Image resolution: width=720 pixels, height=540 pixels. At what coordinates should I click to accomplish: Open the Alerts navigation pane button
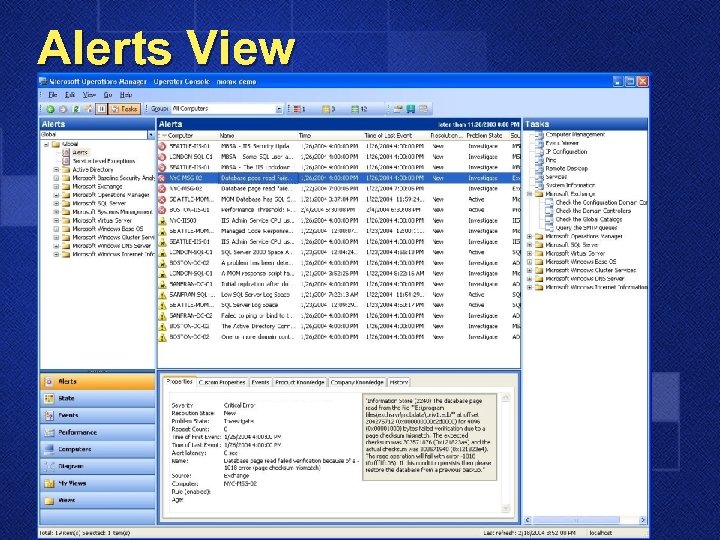tap(97, 382)
